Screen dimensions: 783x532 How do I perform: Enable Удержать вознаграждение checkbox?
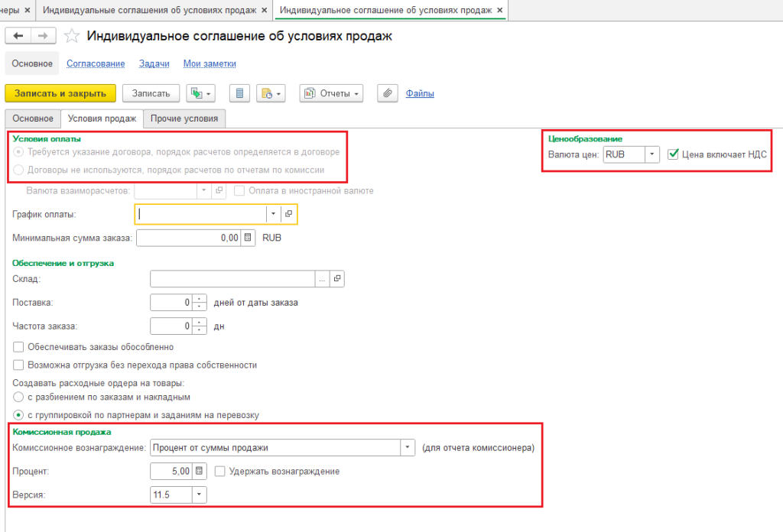pos(219,471)
